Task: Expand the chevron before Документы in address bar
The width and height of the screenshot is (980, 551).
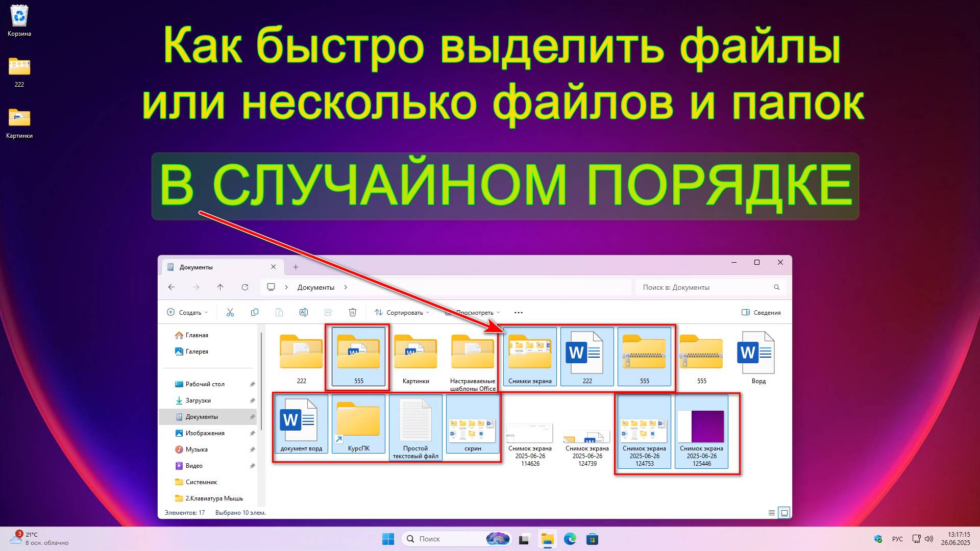Action: point(286,287)
